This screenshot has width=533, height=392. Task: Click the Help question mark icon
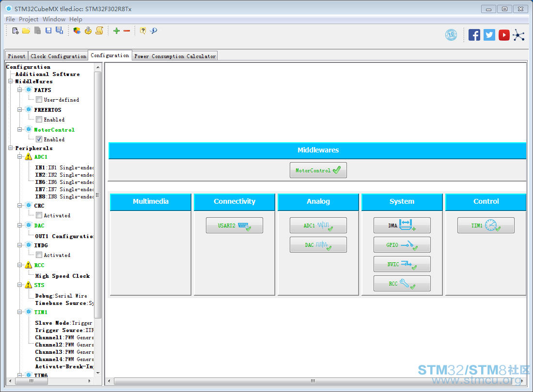tap(143, 31)
